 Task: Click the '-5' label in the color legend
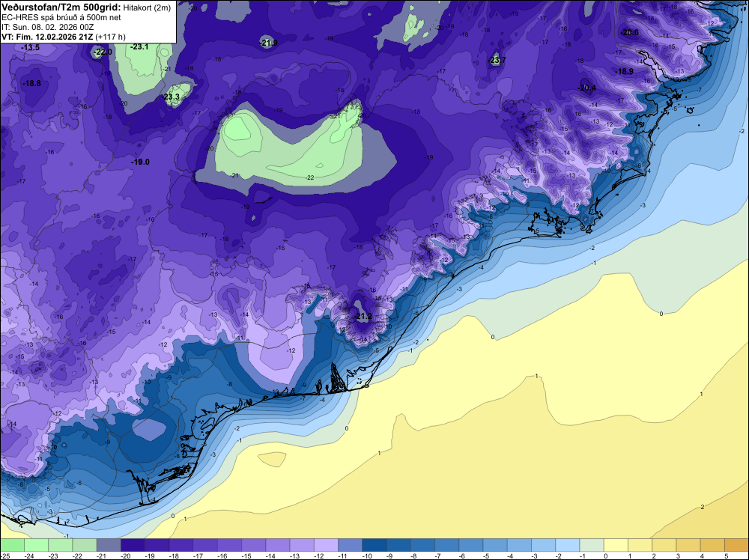pyautogui.click(x=486, y=556)
